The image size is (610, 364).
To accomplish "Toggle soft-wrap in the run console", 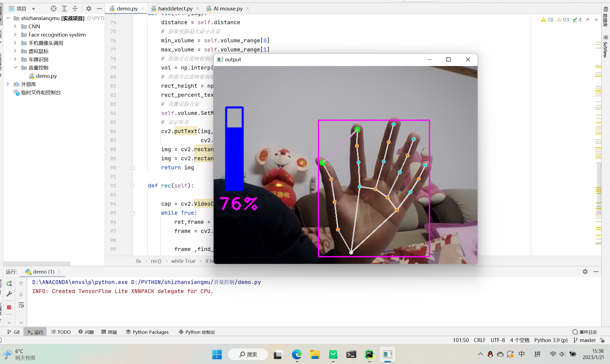I will tap(21, 305).
